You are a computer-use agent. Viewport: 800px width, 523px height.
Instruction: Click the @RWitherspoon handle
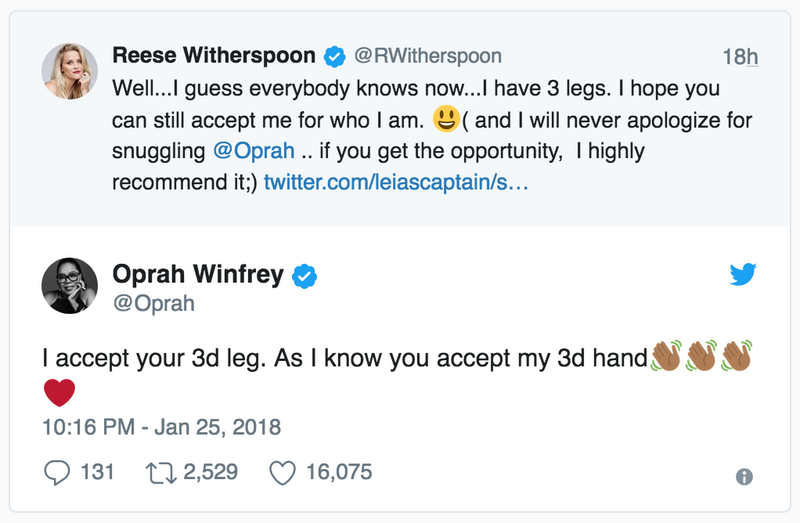[428, 56]
